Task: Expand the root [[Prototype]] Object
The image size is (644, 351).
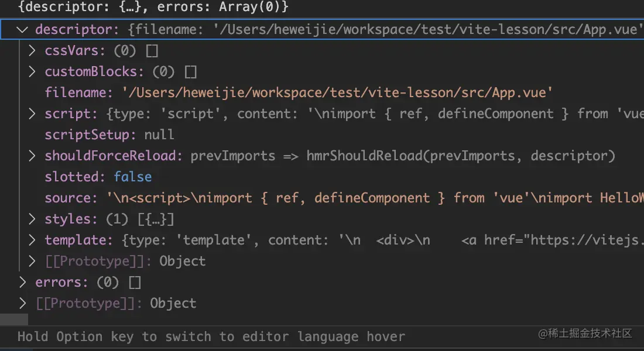Action: pos(22,304)
